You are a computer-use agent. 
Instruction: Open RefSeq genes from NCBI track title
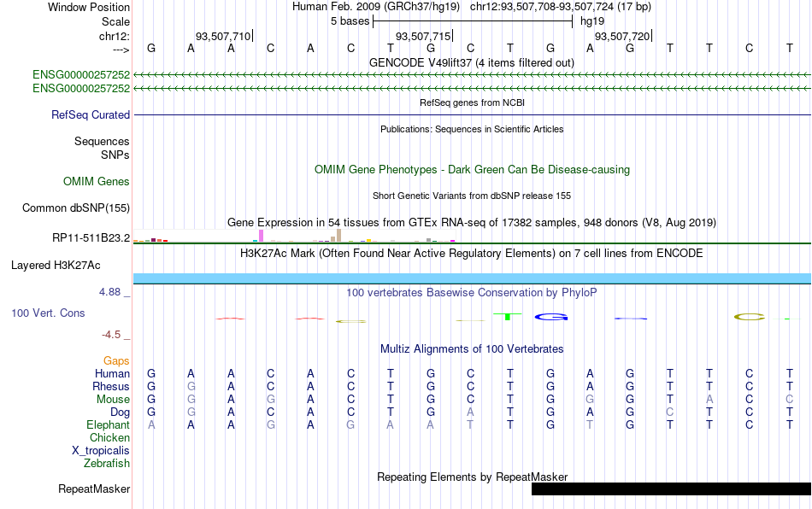(472, 102)
